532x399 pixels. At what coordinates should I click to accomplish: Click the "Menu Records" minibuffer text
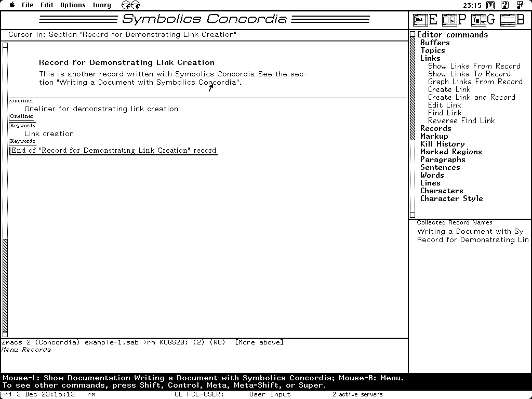click(x=26, y=350)
